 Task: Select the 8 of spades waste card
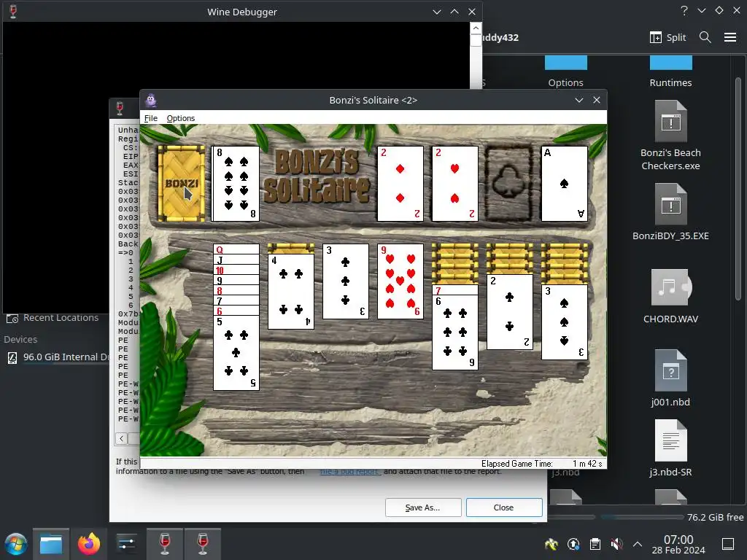[236, 183]
